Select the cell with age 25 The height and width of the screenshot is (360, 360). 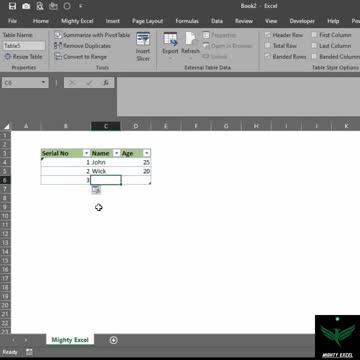pos(136,162)
